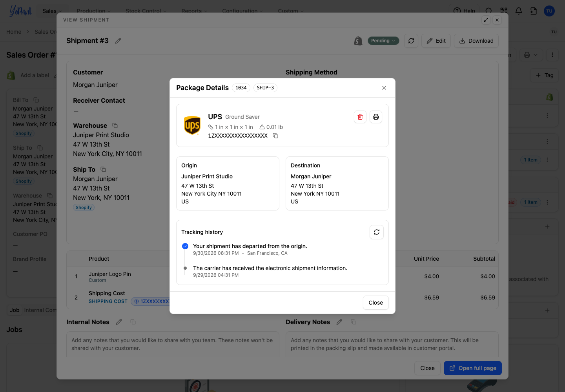Open the Stock Control menu
The width and height of the screenshot is (565, 392).
coord(146,11)
